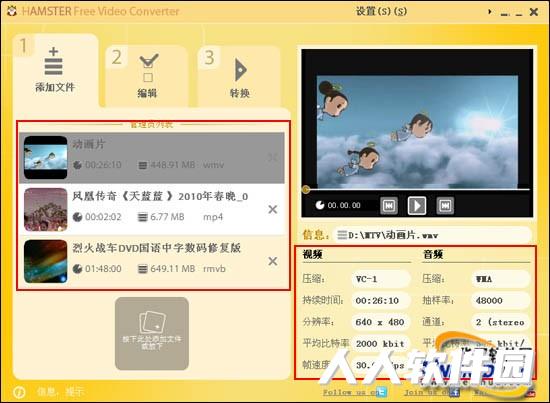550x403 pixels.
Task: Click the 动画片 thumbnail image
Action: (x=45, y=157)
